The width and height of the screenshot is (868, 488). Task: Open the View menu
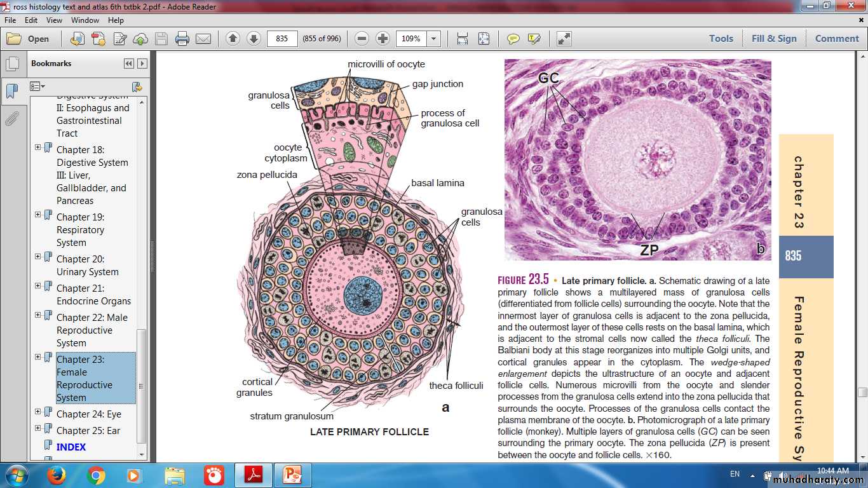tap(54, 20)
